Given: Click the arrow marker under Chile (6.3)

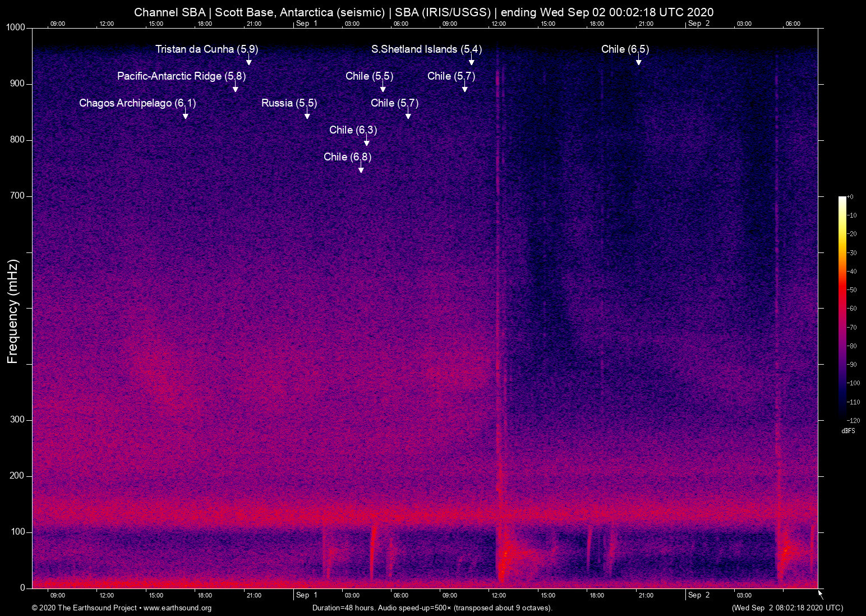Looking at the screenshot, I should click(367, 141).
